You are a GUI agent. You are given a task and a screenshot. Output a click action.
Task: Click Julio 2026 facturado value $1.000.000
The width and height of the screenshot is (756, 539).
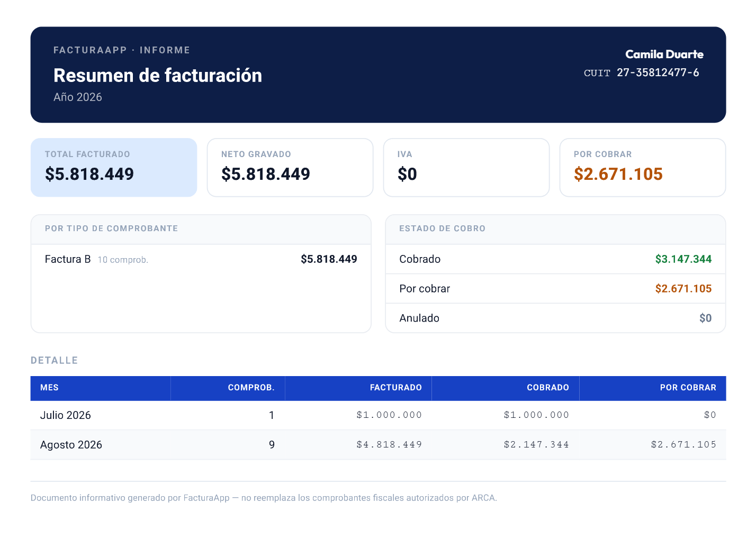tap(389, 415)
